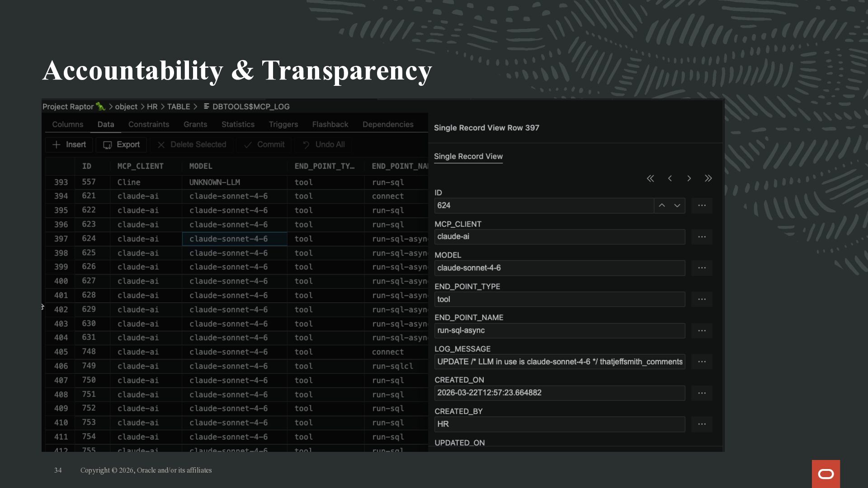The height and width of the screenshot is (488, 868).
Task: Switch to the Triggers tab
Action: [x=283, y=124]
